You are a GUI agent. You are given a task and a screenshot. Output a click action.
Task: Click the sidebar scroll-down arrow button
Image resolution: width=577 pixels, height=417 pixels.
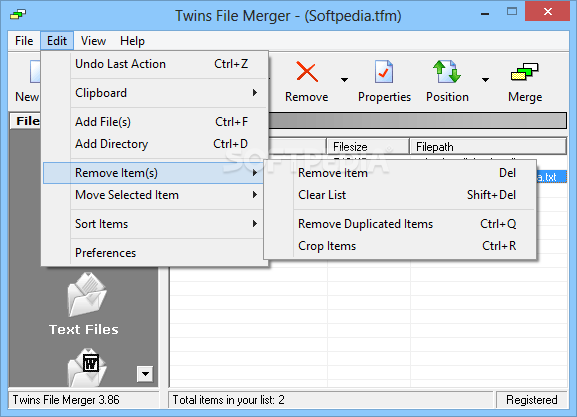pos(145,374)
